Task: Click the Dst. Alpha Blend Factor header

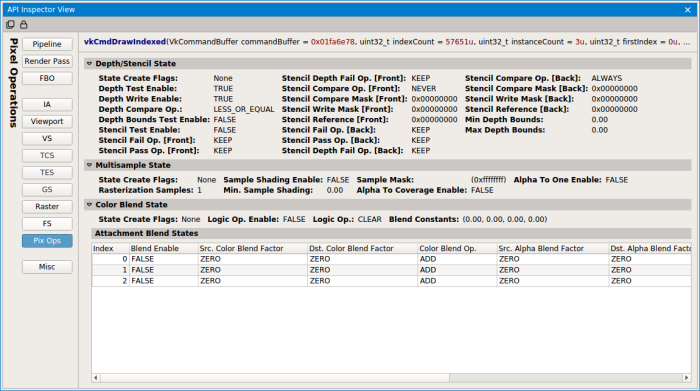Action: pos(650,248)
